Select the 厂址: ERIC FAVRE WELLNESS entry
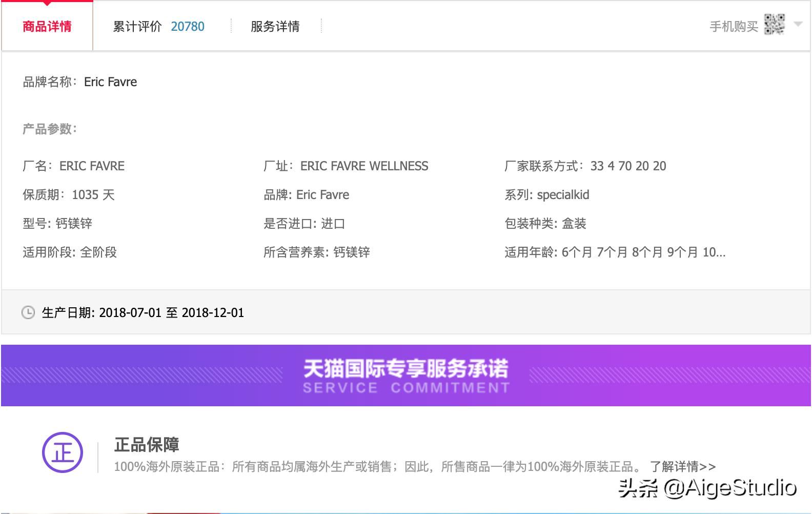 click(346, 166)
